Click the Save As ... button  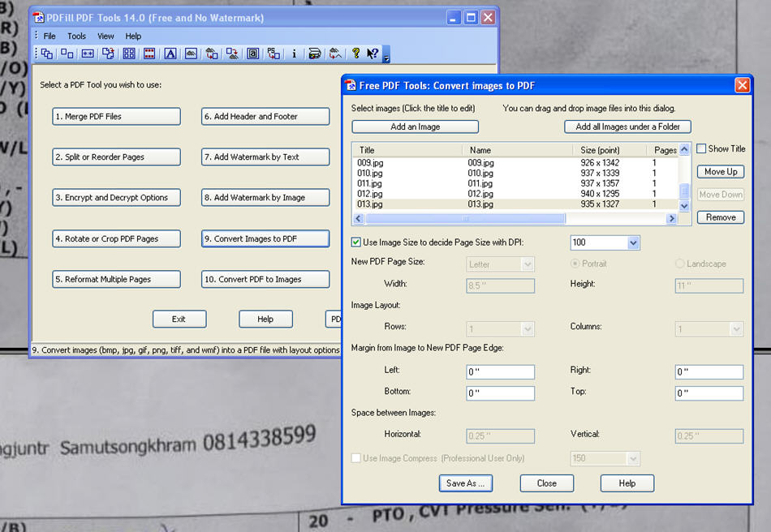466,483
